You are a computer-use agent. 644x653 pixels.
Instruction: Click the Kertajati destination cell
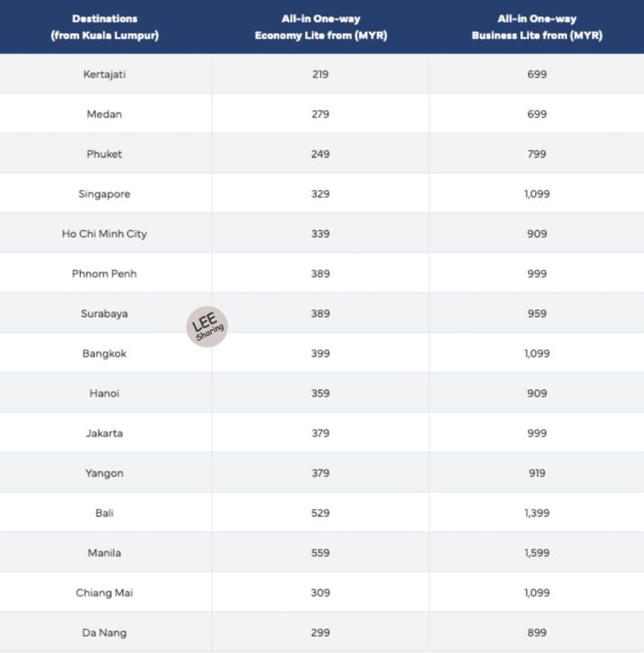104,74
